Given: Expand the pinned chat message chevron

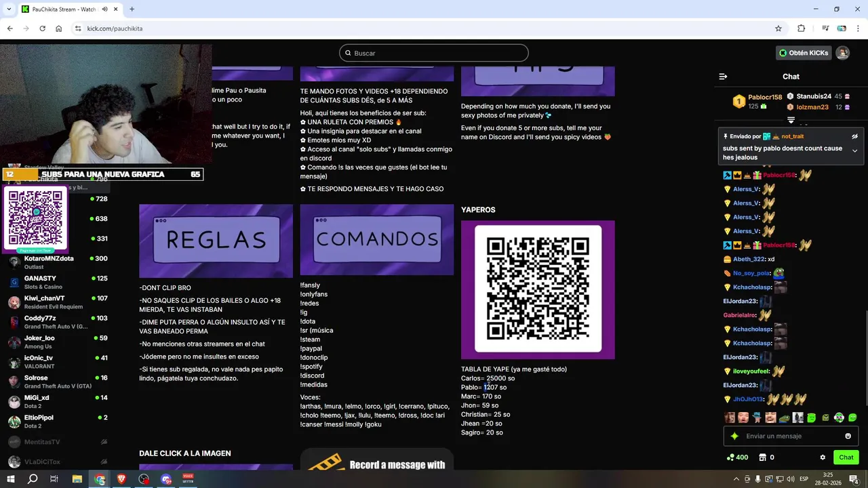Looking at the screenshot, I should point(855,150).
